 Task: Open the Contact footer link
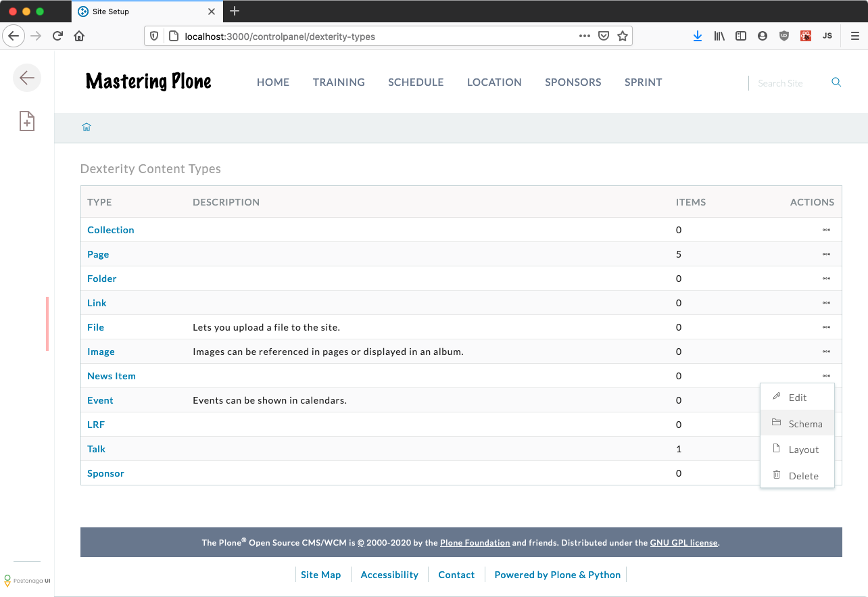(x=456, y=575)
